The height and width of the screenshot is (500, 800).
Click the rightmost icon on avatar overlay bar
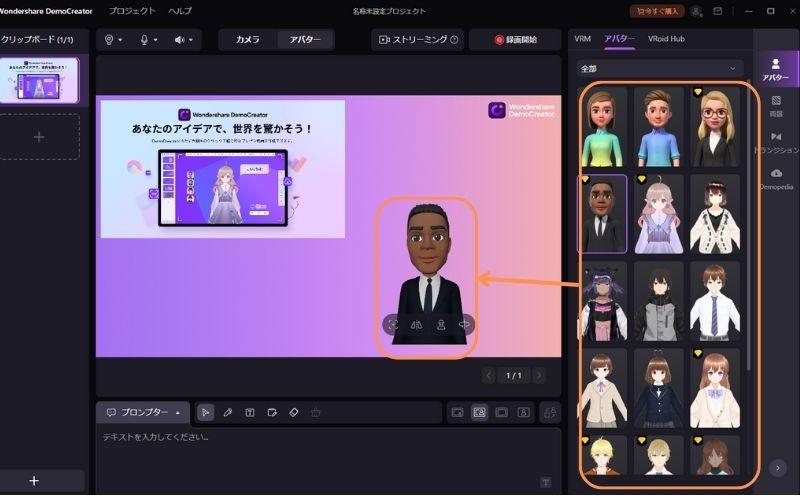coord(464,324)
